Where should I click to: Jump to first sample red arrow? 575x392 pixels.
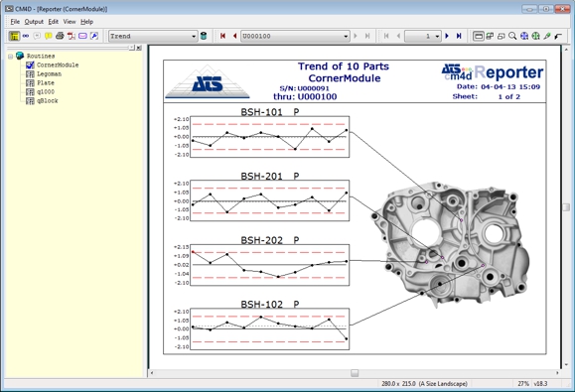point(222,36)
